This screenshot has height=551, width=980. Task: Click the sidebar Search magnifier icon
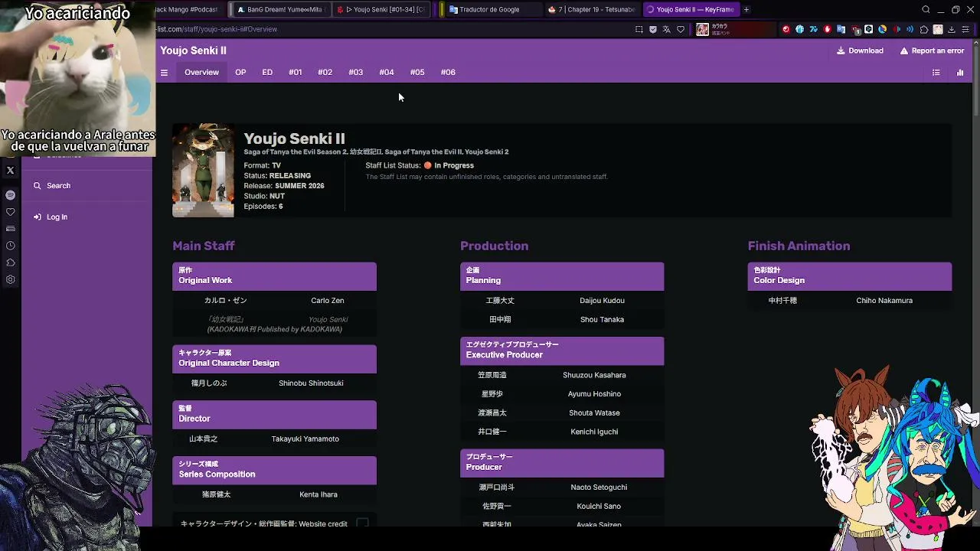pyautogui.click(x=38, y=186)
